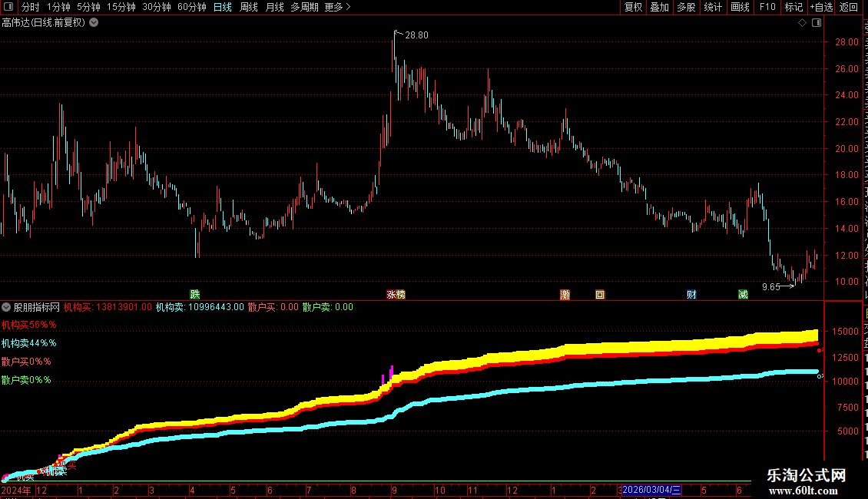Click the 机构卖44%% label

click(x=28, y=343)
